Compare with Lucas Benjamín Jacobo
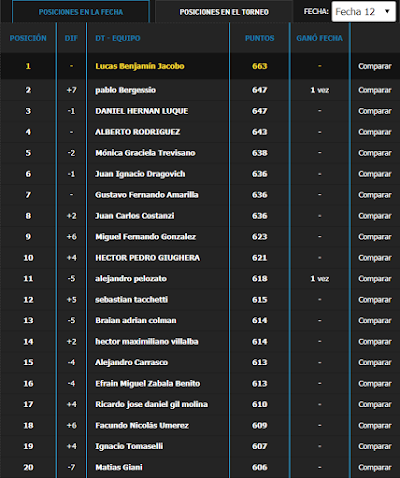Screen dimensions: 400x478 pyautogui.click(x=375, y=66)
